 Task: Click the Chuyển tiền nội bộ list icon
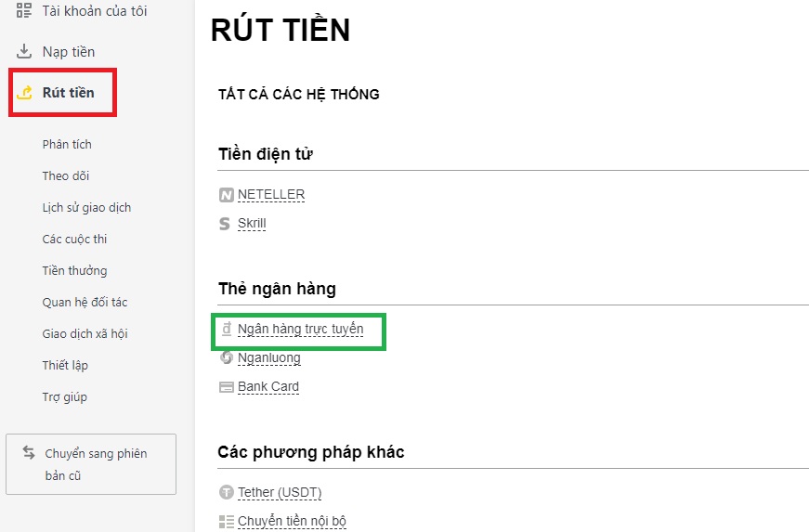(226, 521)
